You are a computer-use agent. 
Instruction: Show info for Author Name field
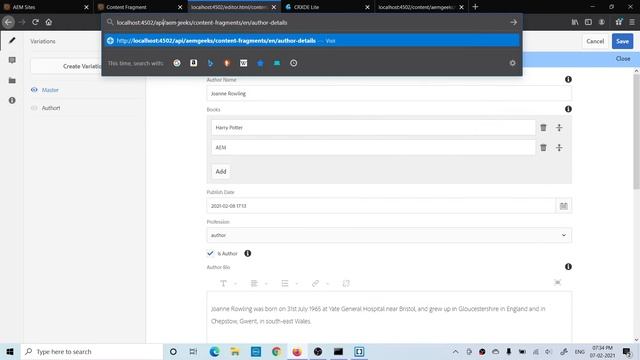pyautogui.click(x=568, y=80)
